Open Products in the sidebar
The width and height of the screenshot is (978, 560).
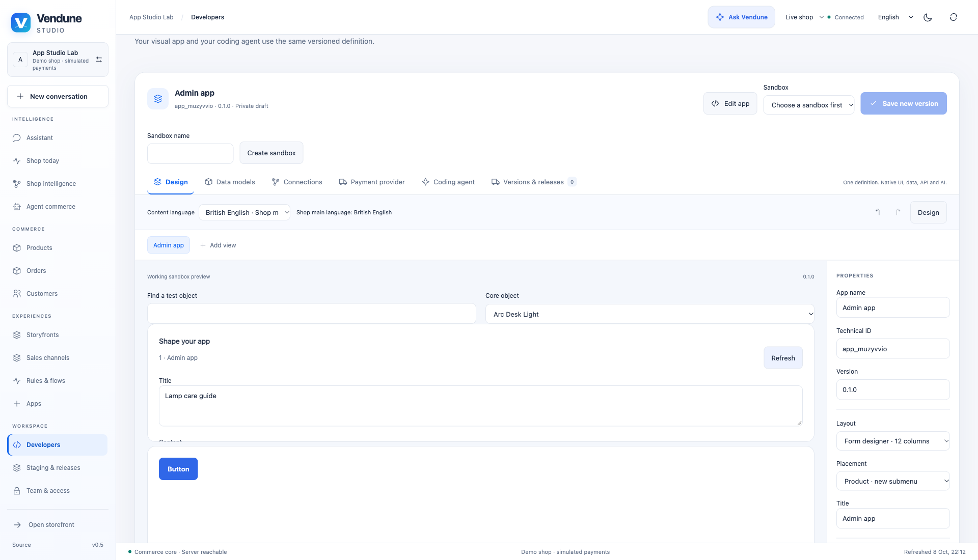[58, 248]
